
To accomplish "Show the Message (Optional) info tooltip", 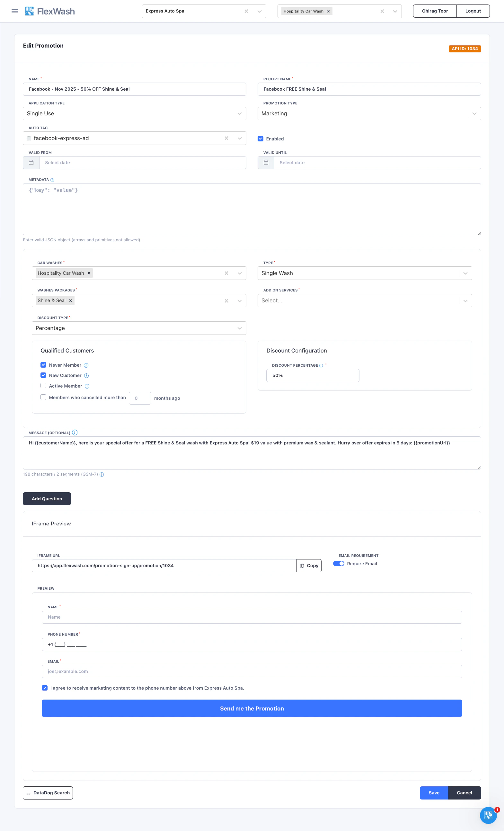I will (x=75, y=432).
